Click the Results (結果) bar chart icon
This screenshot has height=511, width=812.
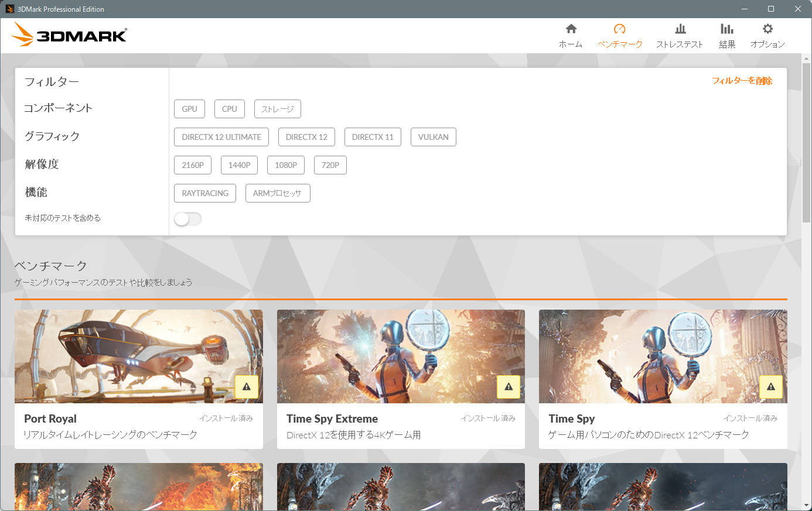click(x=727, y=29)
